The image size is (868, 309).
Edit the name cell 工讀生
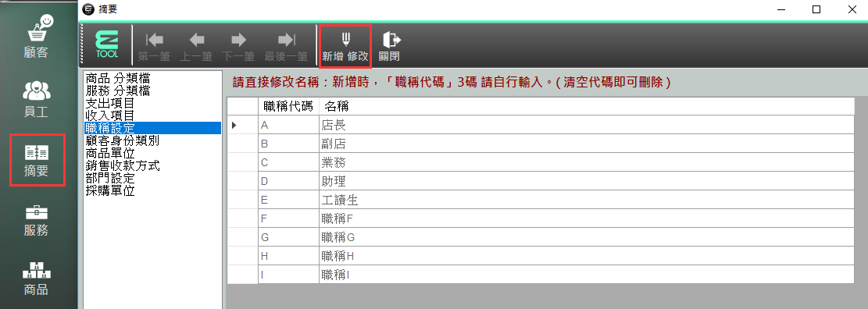(587, 200)
